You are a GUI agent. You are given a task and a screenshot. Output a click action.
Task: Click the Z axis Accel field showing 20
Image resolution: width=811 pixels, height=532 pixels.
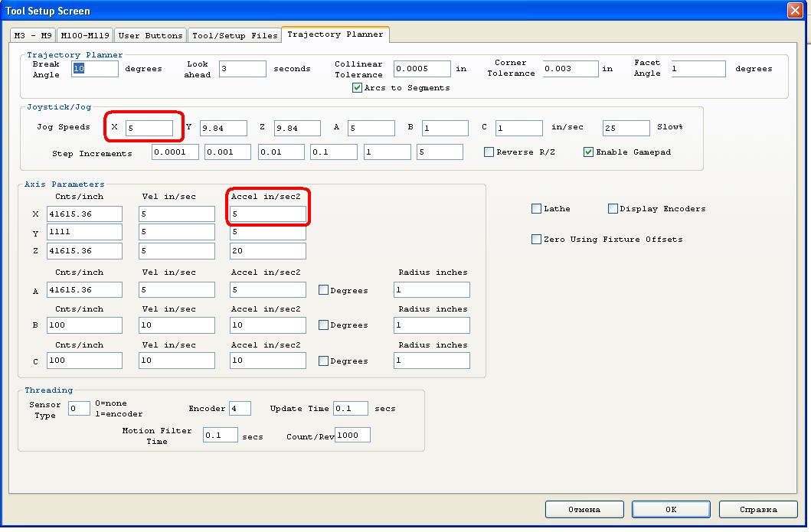coord(268,251)
